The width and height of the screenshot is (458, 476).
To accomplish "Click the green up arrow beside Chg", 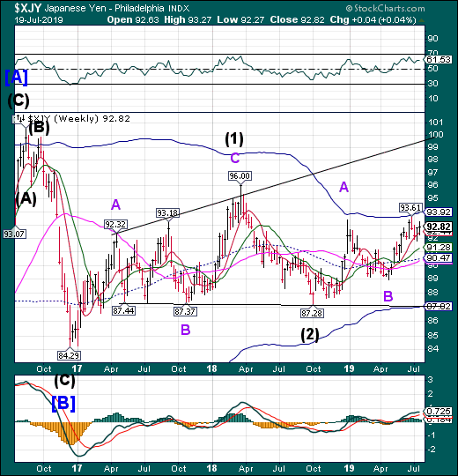I will [x=422, y=20].
